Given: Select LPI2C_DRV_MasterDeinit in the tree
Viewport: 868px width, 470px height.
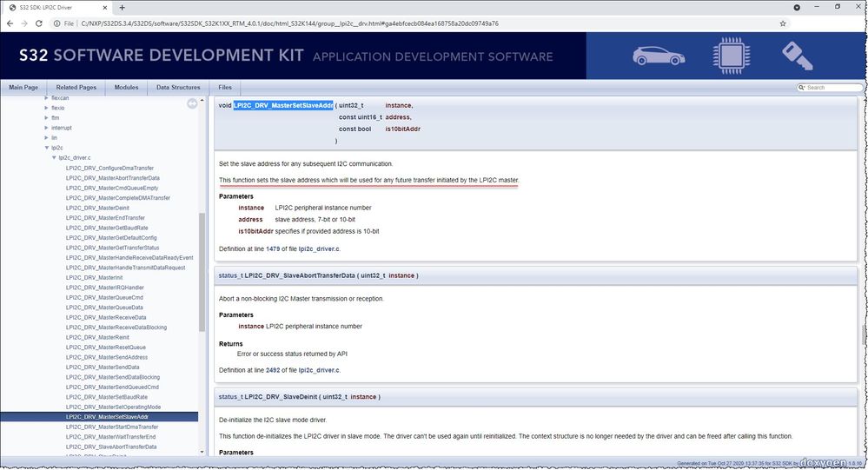Looking at the screenshot, I should click(97, 209).
